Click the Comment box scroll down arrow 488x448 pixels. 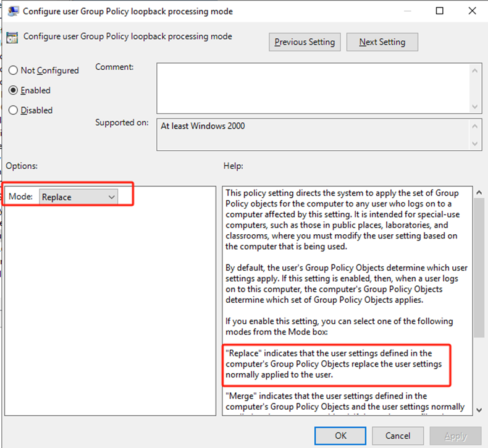click(474, 107)
